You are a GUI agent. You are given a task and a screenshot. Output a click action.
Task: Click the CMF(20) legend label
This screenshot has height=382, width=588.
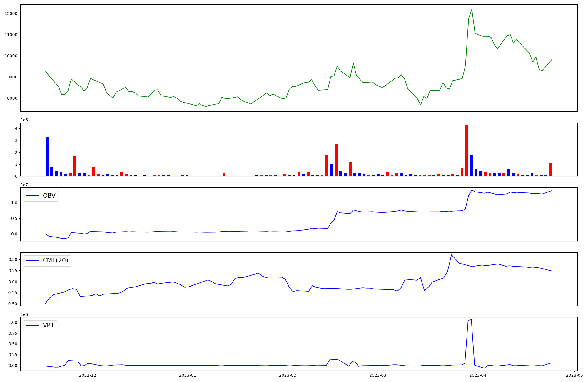(55, 261)
